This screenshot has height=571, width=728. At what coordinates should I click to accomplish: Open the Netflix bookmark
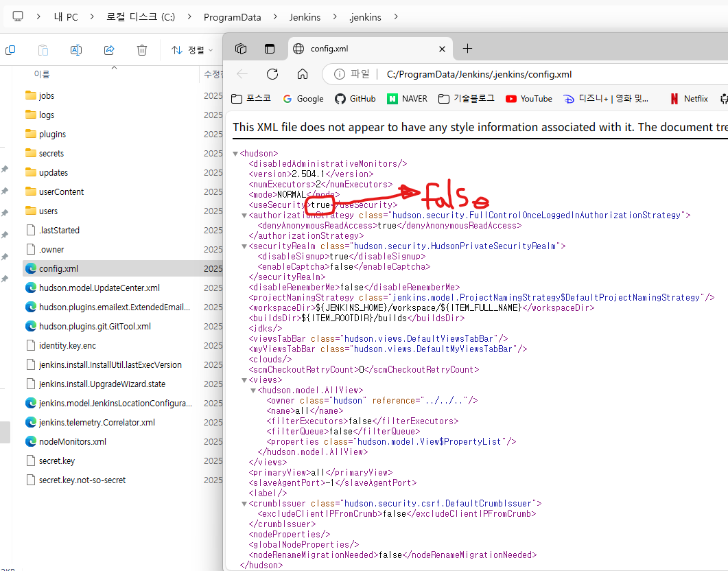click(689, 98)
